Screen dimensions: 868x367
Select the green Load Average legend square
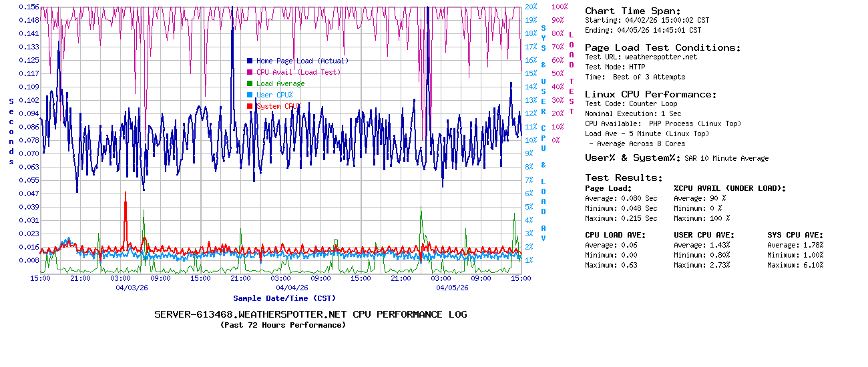point(250,83)
